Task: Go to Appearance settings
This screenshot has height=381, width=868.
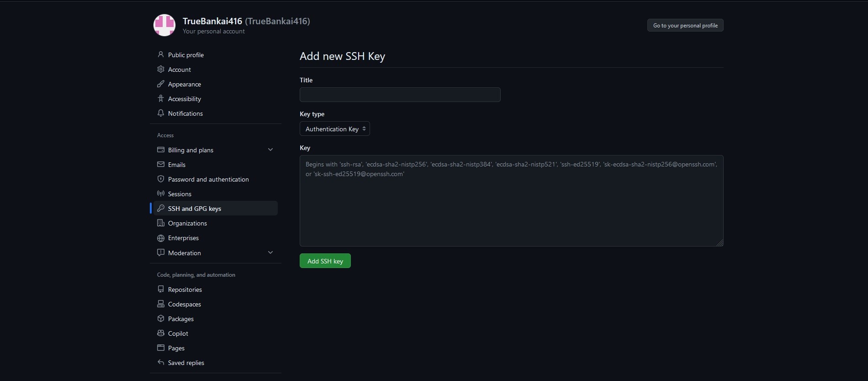Action: (x=216, y=84)
